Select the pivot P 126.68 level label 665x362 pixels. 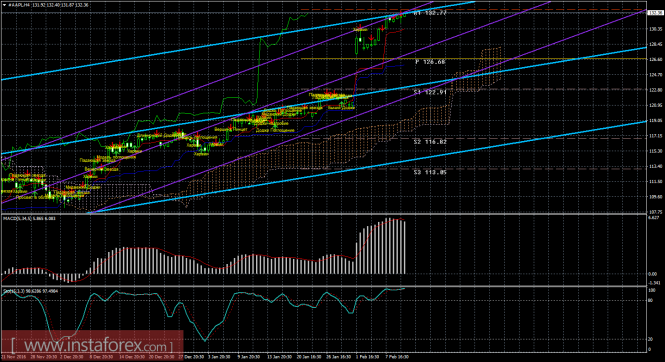tap(430, 62)
